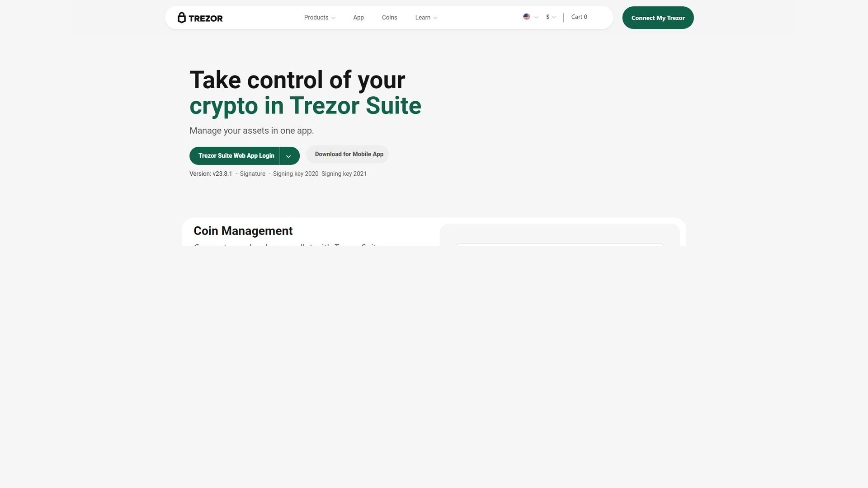Open the dollar currency selector
Viewport: 868px width, 488px height.
tap(551, 17)
